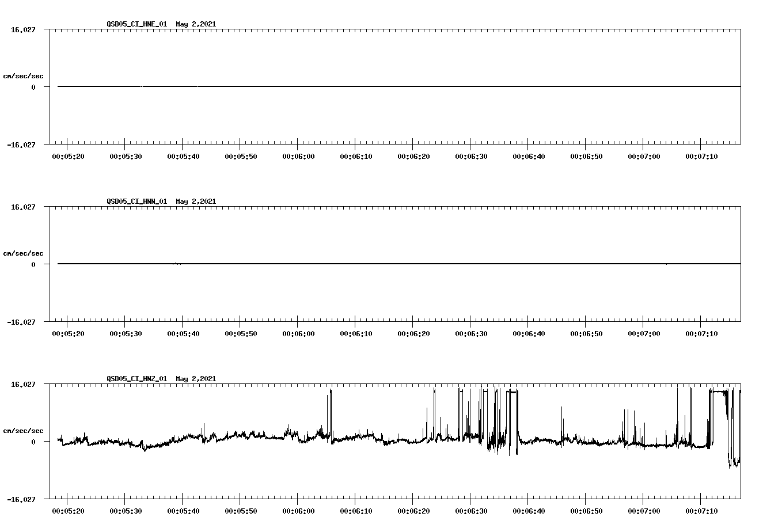Image resolution: width=782 pixels, height=532 pixels.
Task: Click the 00:07:10 tick label on middle plot
Action: point(702,333)
